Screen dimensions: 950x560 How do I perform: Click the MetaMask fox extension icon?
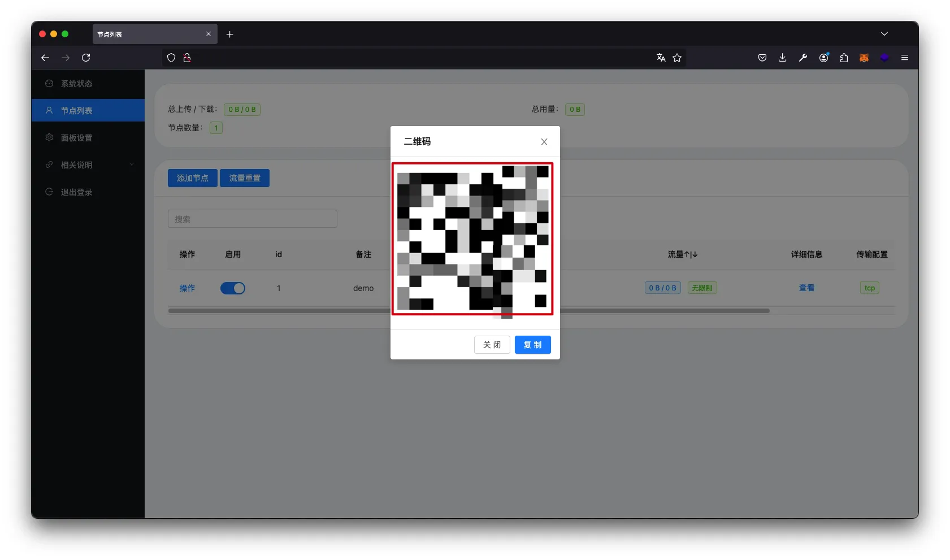click(x=864, y=58)
